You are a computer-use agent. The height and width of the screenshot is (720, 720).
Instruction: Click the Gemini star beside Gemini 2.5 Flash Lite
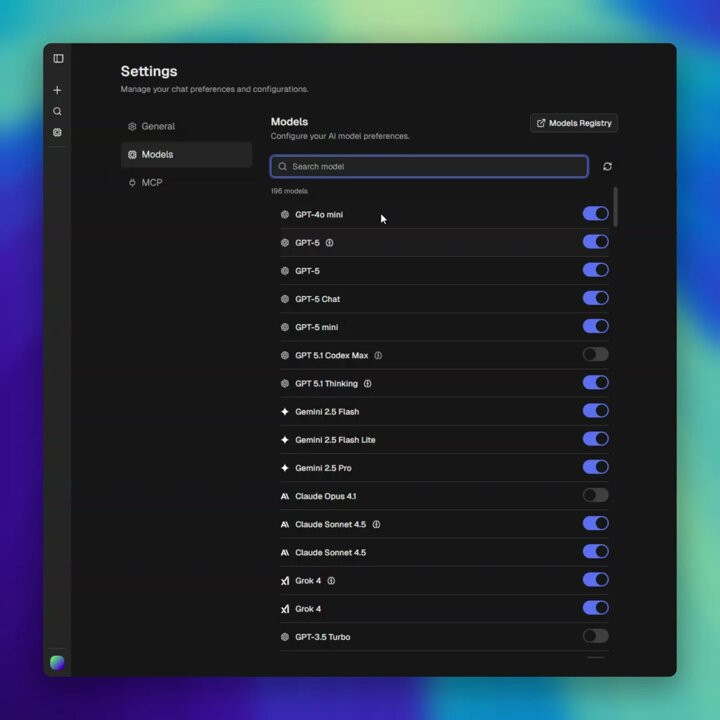point(285,440)
